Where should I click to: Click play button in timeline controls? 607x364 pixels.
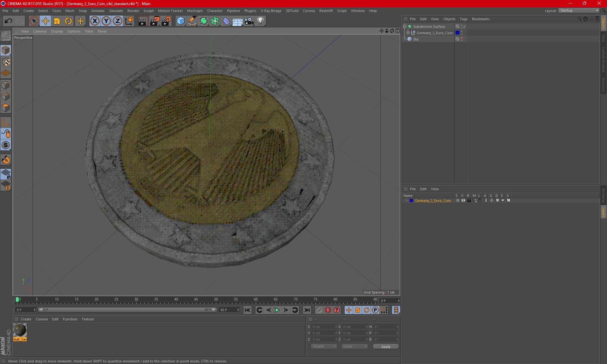click(x=277, y=310)
